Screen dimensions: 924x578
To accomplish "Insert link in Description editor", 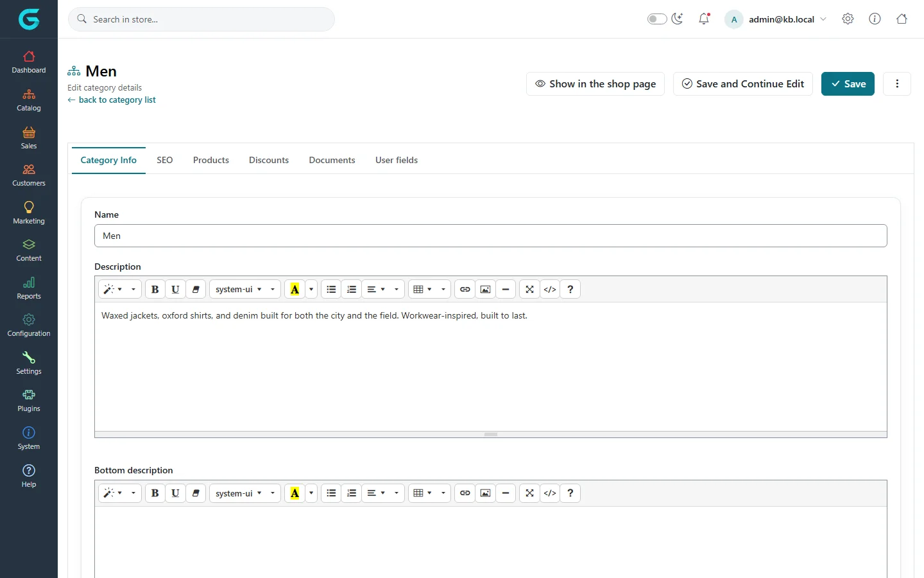I will (x=465, y=289).
